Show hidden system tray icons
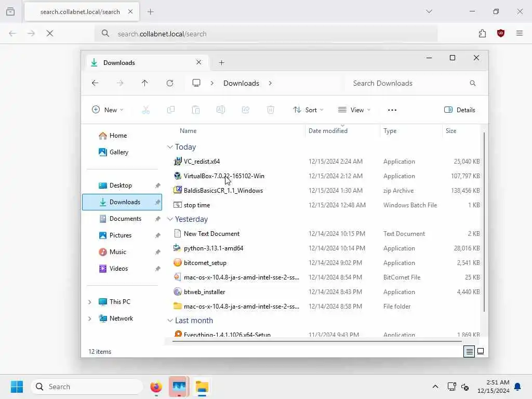This screenshot has height=399, width=532. [435, 387]
